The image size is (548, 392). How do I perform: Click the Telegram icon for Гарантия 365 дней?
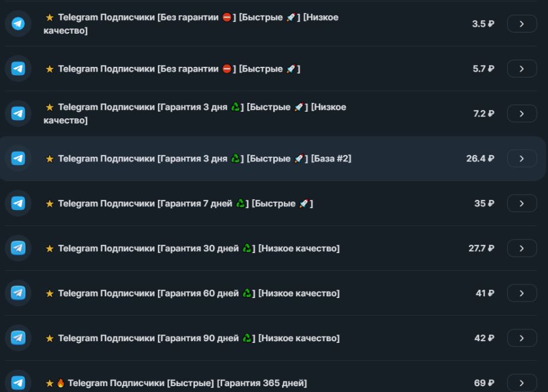(18, 383)
